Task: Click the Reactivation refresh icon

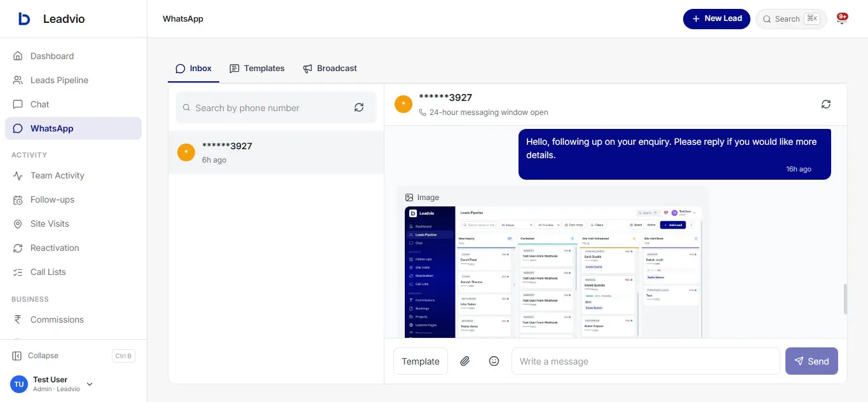Action: pos(18,248)
